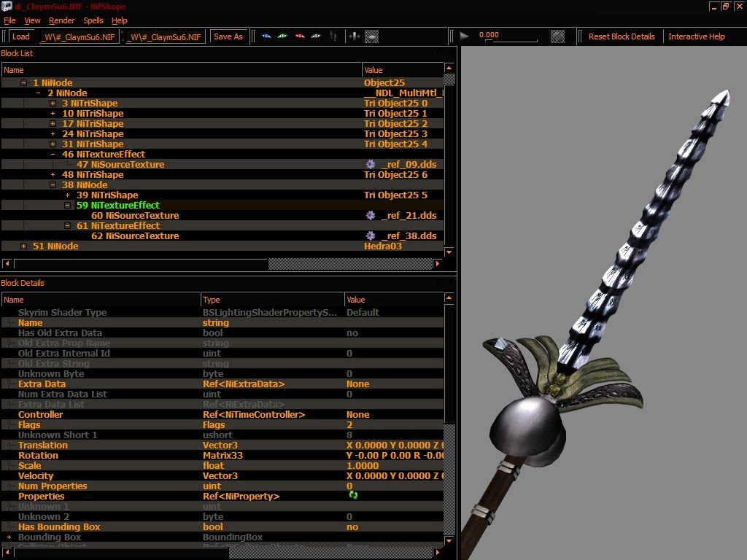This screenshot has width=747, height=560.
Task: Toggle the animation loop icon beside time slider
Action: tap(557, 36)
